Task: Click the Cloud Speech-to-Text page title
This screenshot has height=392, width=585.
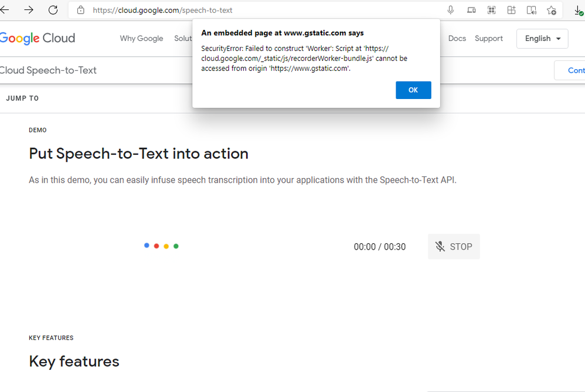Action: [48, 70]
